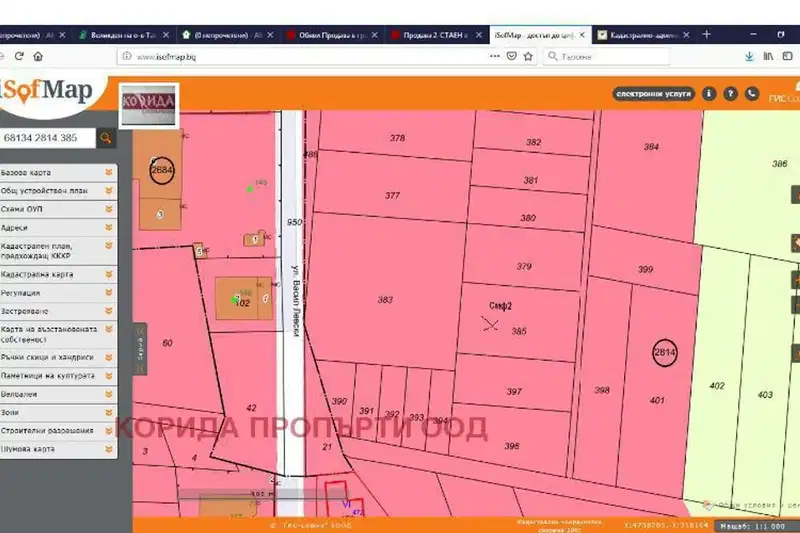This screenshot has width=800, height=533.
Task: Open browser downloads arrow icon
Action: click(x=749, y=56)
